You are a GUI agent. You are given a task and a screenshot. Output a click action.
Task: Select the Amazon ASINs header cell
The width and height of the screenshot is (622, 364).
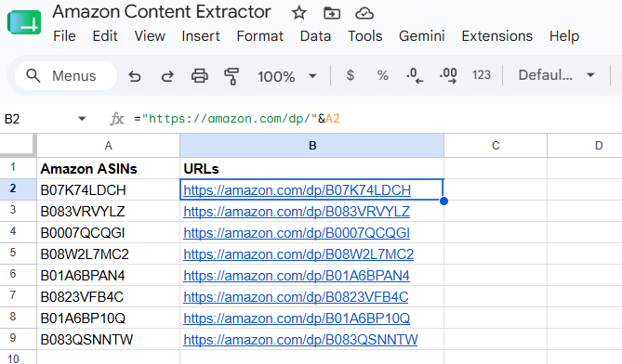pos(108,168)
